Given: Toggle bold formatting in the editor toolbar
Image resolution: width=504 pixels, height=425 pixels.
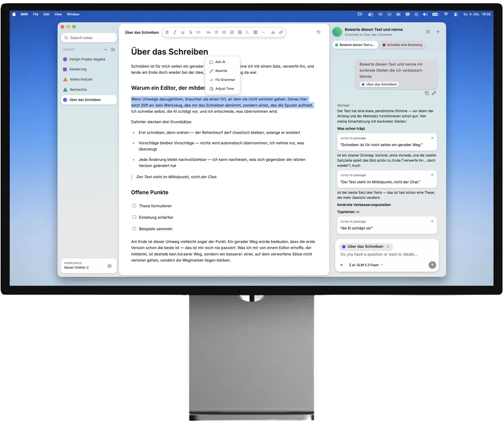Looking at the screenshot, I should pos(167,32).
